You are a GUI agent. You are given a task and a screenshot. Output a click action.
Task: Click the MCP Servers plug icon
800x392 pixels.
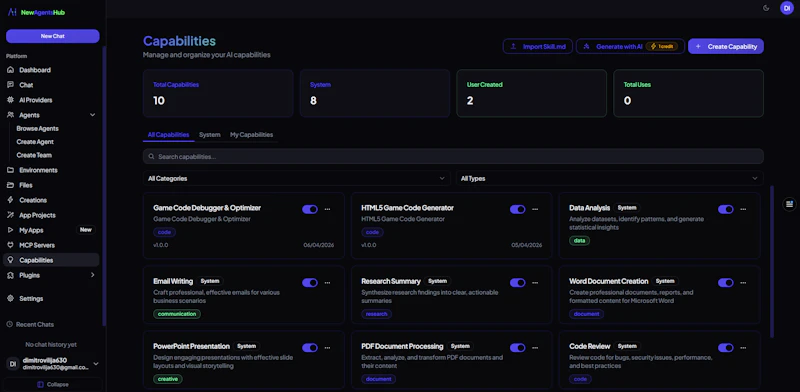[10, 245]
